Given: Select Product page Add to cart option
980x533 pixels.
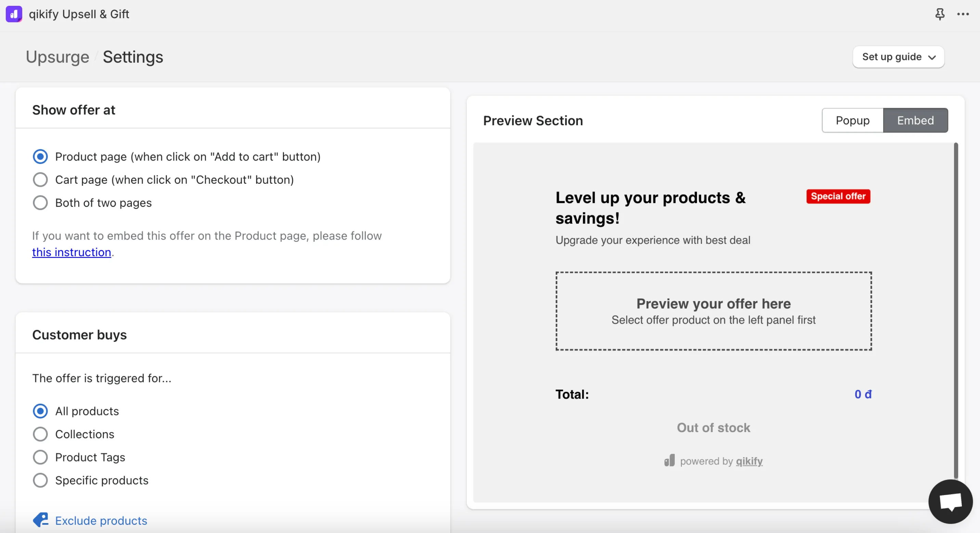Looking at the screenshot, I should [x=40, y=156].
